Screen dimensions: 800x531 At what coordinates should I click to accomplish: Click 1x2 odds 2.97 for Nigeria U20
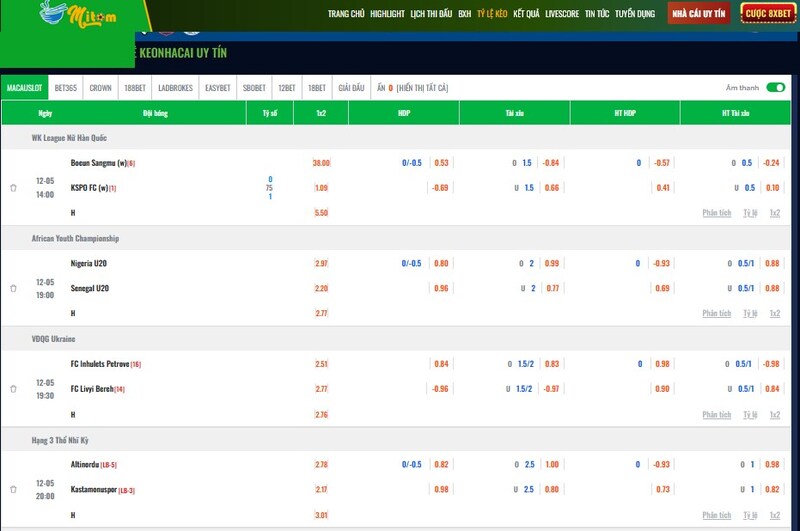(x=321, y=263)
